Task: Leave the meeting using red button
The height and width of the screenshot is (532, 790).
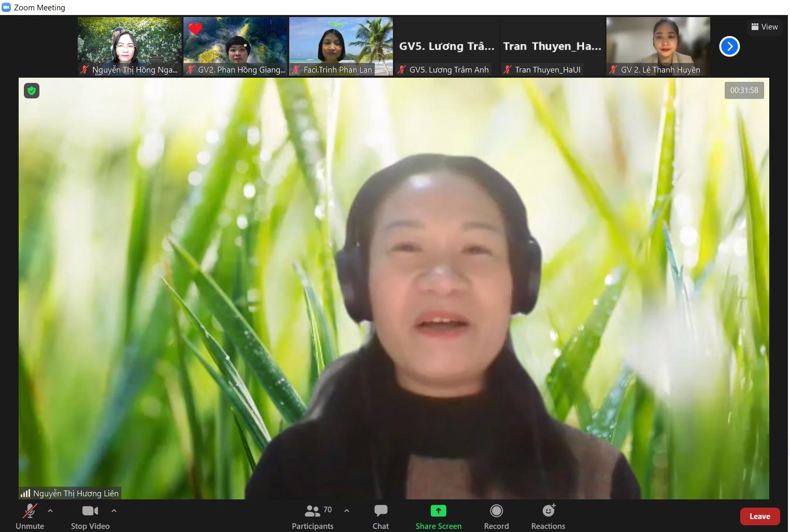Action: coord(759,516)
